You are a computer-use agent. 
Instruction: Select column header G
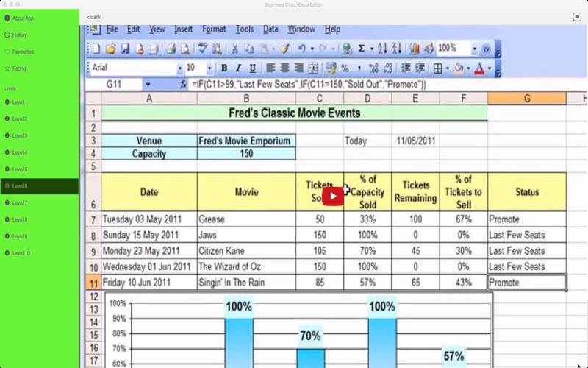click(x=527, y=99)
